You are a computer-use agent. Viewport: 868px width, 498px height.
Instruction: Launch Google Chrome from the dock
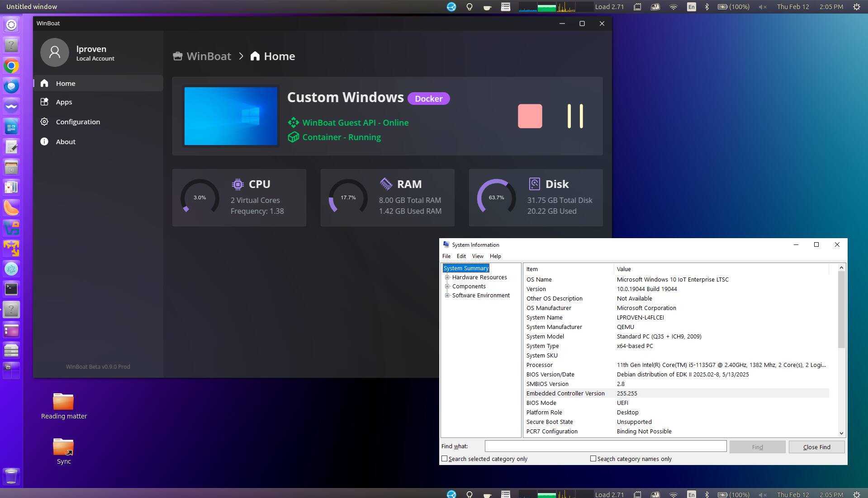(x=11, y=66)
